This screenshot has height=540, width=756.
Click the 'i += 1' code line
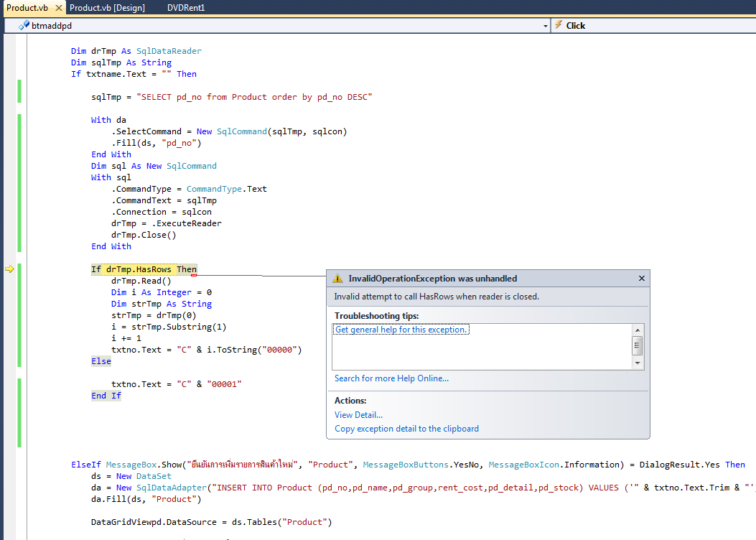[126, 338]
